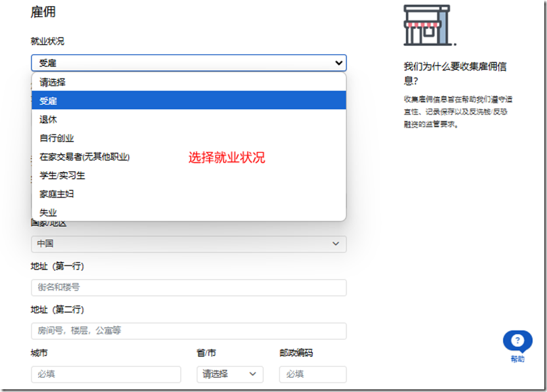The height and width of the screenshot is (392, 547).
Task: Click the question mark inside the help bubble
Action: point(517,341)
